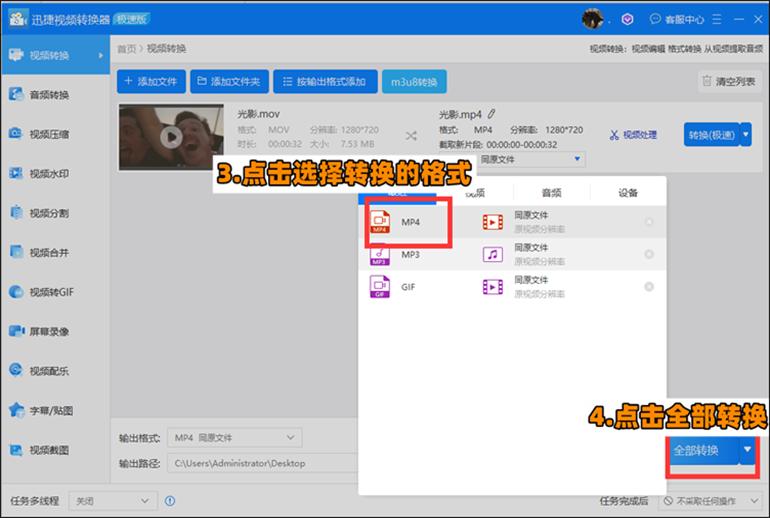Click the 全部转换 button
The image size is (770, 518).
[703, 450]
